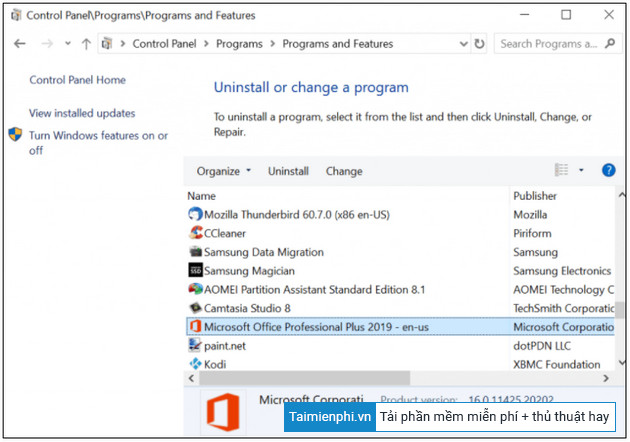Image resolution: width=630 pixels, height=442 pixels.
Task: Open the recent locations dropdown arrow
Action: click(x=68, y=43)
